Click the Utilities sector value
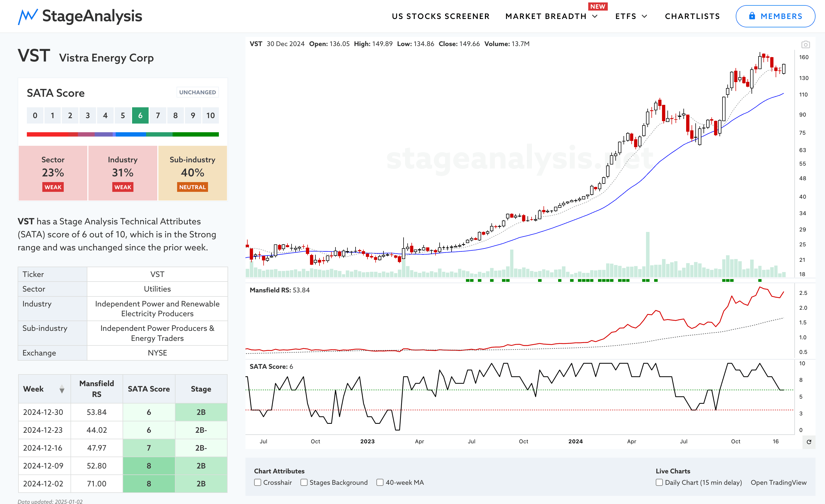The width and height of the screenshot is (825, 504). pos(157,289)
